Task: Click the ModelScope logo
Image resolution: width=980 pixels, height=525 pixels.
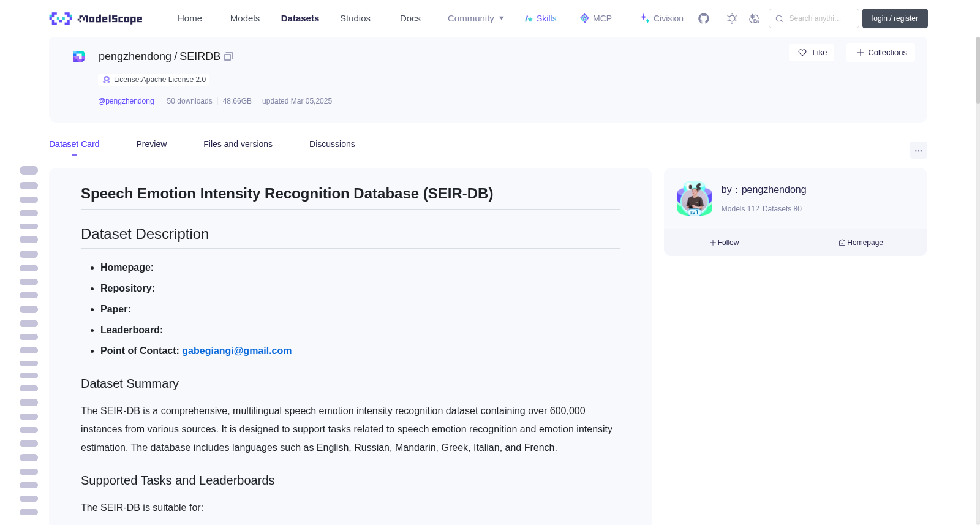Action: [x=96, y=18]
